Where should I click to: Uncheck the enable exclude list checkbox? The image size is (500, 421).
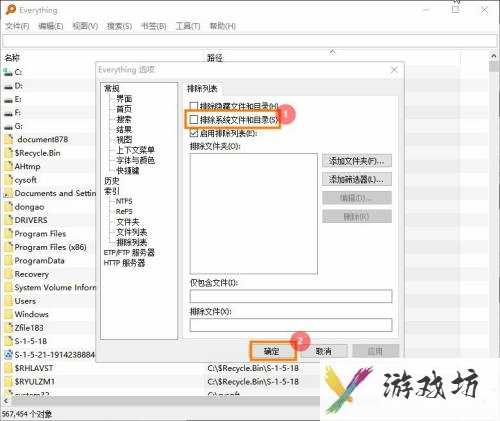(x=194, y=133)
